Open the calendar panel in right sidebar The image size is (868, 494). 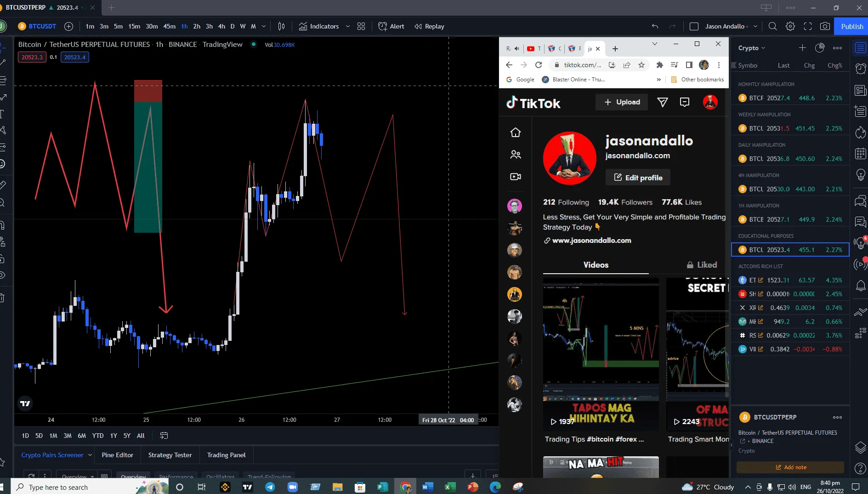pos(861,154)
